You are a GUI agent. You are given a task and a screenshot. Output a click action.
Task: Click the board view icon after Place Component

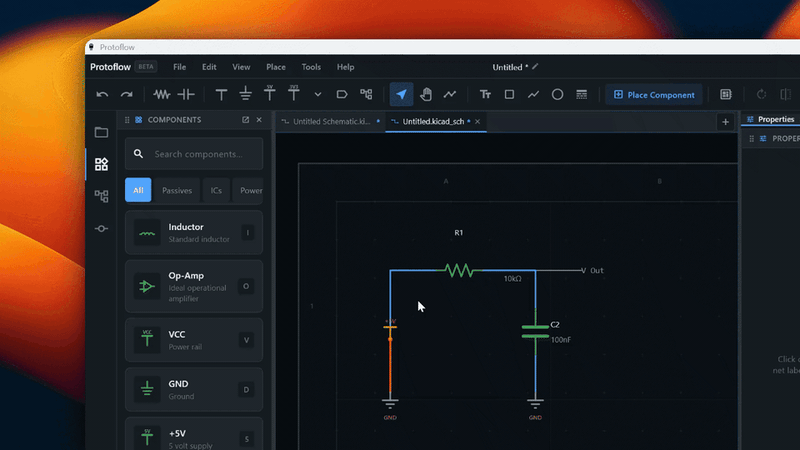tap(726, 94)
